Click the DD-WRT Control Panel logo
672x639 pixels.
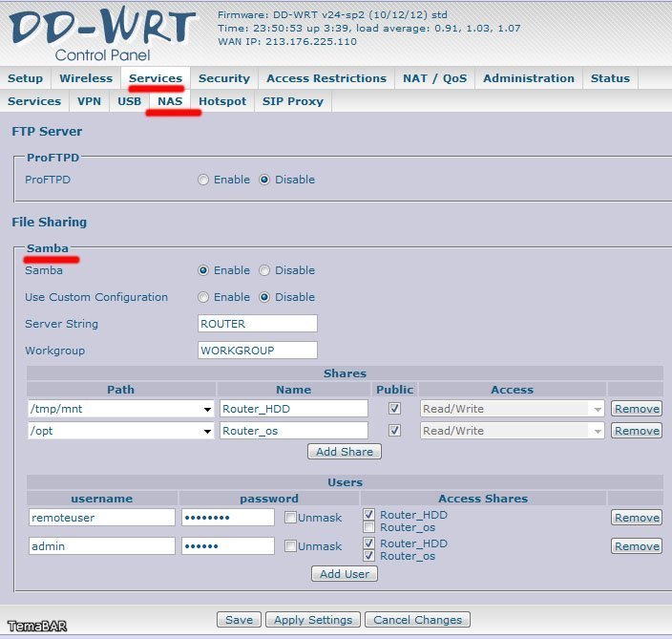102,35
